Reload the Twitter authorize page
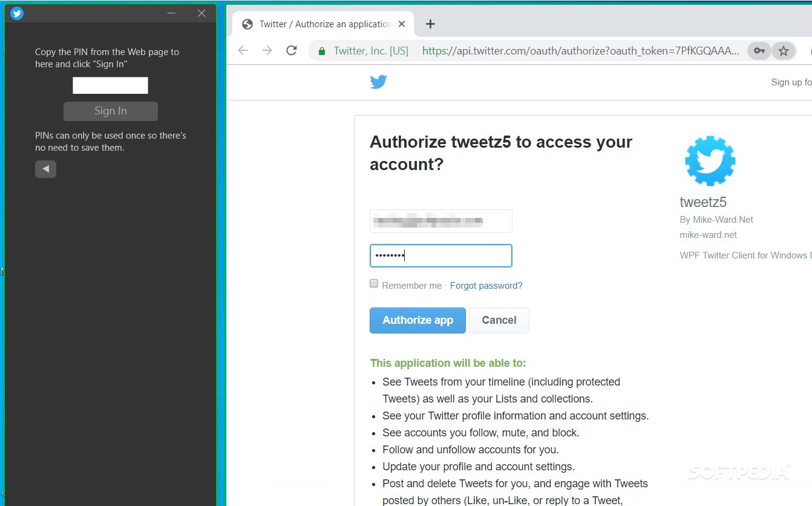 [292, 51]
